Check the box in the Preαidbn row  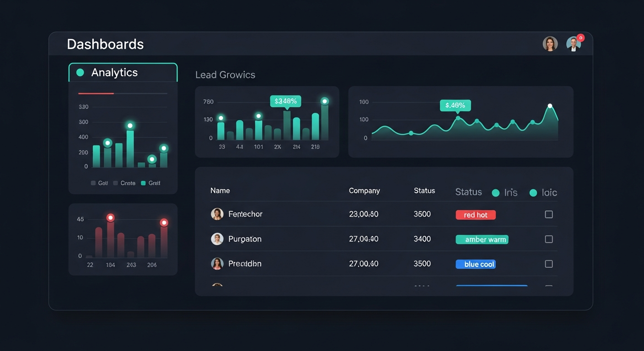click(549, 264)
